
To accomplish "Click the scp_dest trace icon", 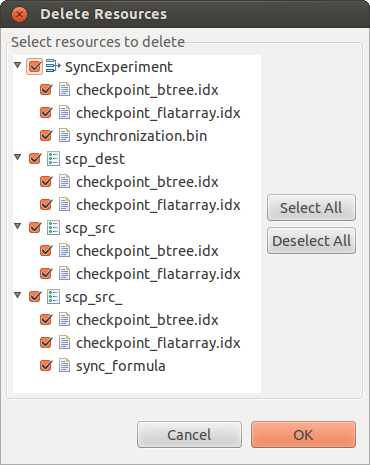I will point(53,159).
